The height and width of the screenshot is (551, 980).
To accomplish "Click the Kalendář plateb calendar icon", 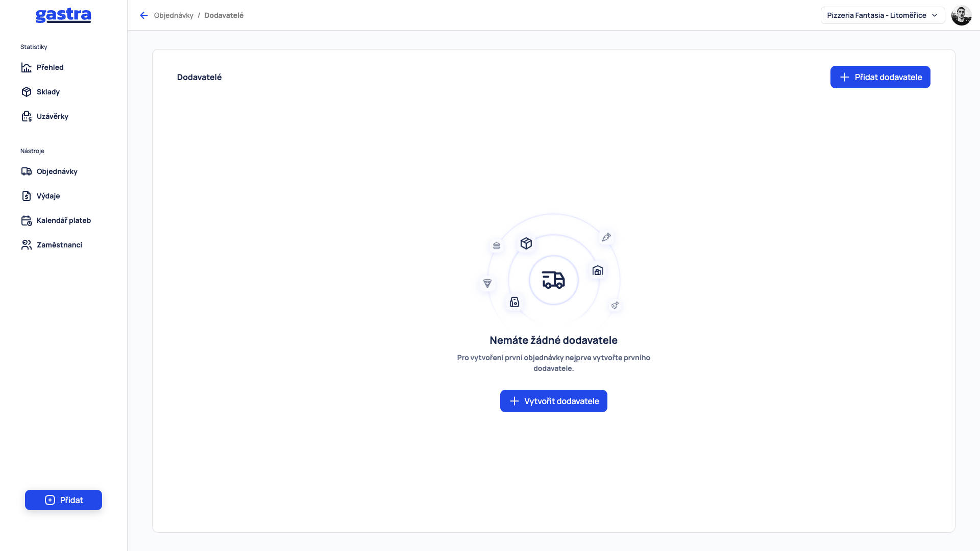I will tap(27, 220).
